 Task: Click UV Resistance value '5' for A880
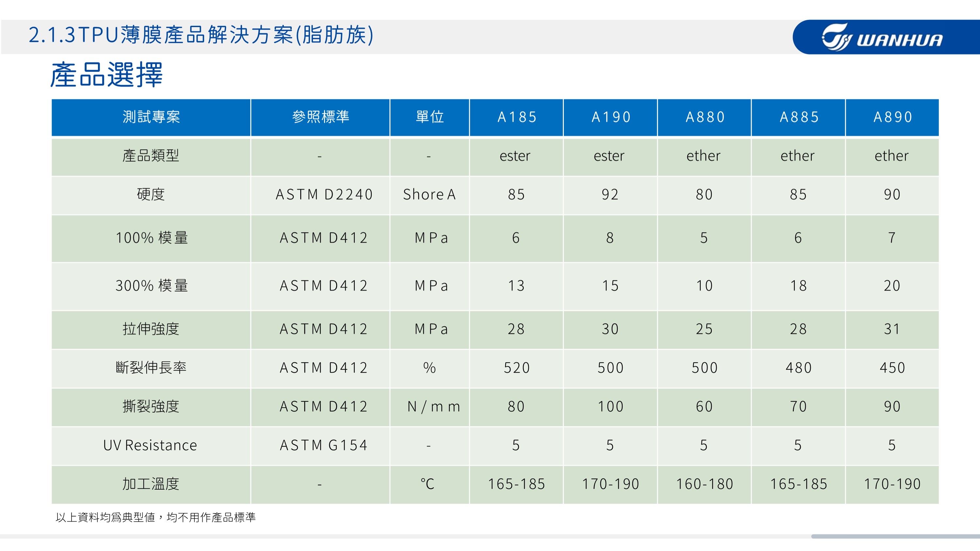tap(704, 446)
